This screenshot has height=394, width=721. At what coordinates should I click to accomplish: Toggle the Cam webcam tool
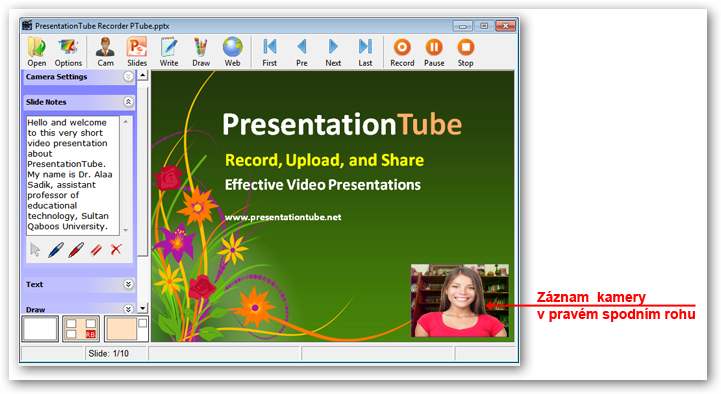[x=105, y=52]
